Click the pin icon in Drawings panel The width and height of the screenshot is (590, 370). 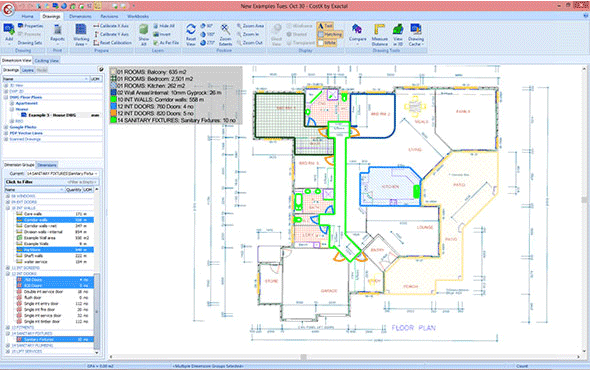click(101, 69)
